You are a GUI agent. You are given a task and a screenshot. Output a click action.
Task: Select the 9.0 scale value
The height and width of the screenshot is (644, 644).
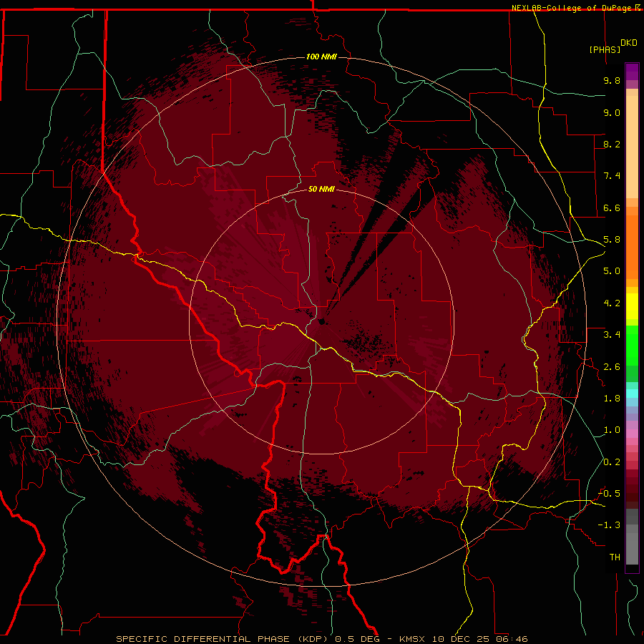tap(612, 112)
